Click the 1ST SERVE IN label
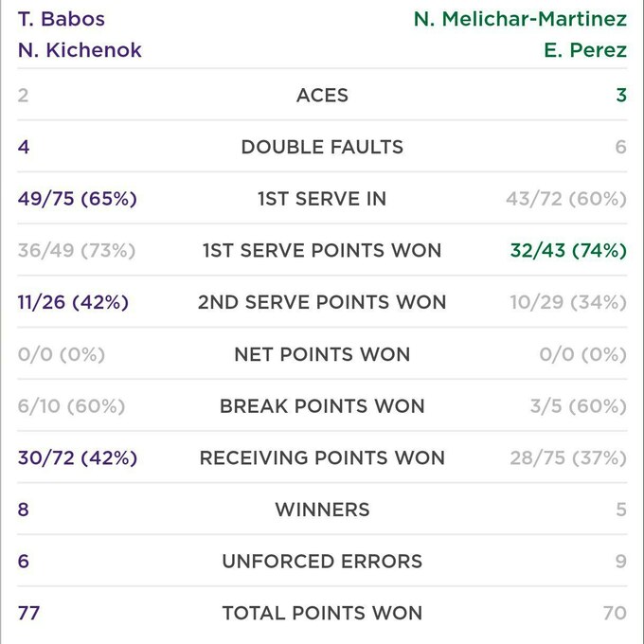 tap(322, 199)
